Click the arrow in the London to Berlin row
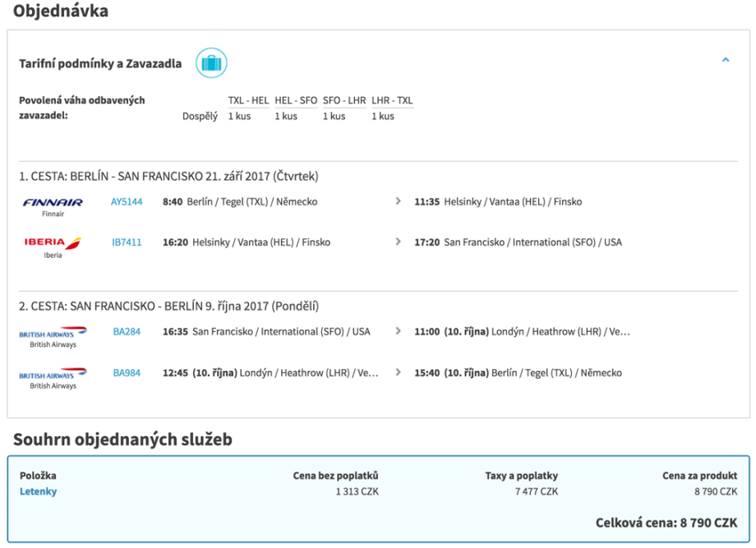Screen dimensions: 756x548 [x=399, y=373]
